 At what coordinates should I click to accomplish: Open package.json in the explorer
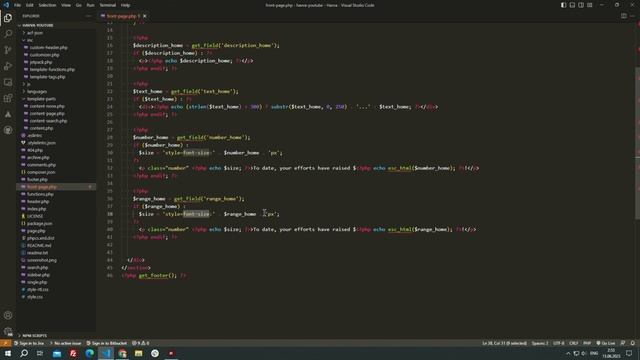coord(39,223)
